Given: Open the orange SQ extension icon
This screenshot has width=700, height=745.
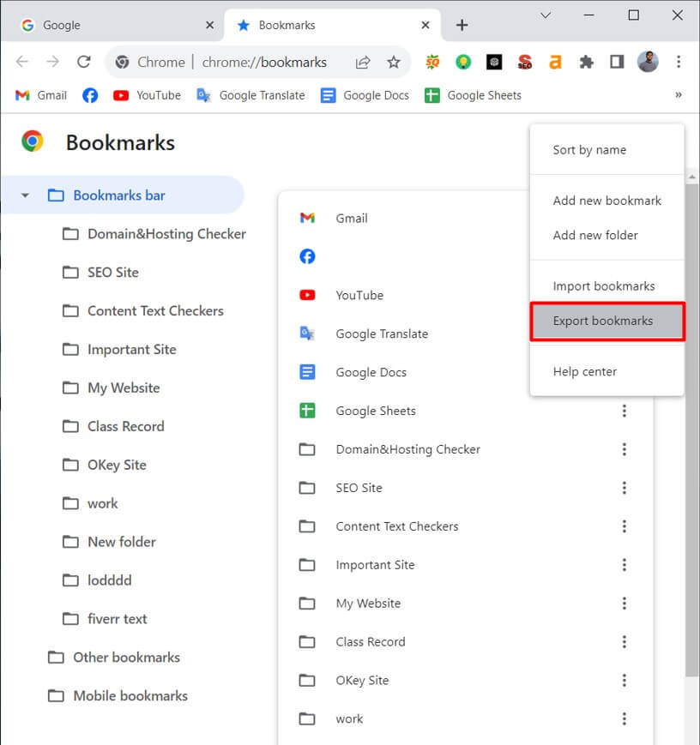Looking at the screenshot, I should click(x=432, y=62).
